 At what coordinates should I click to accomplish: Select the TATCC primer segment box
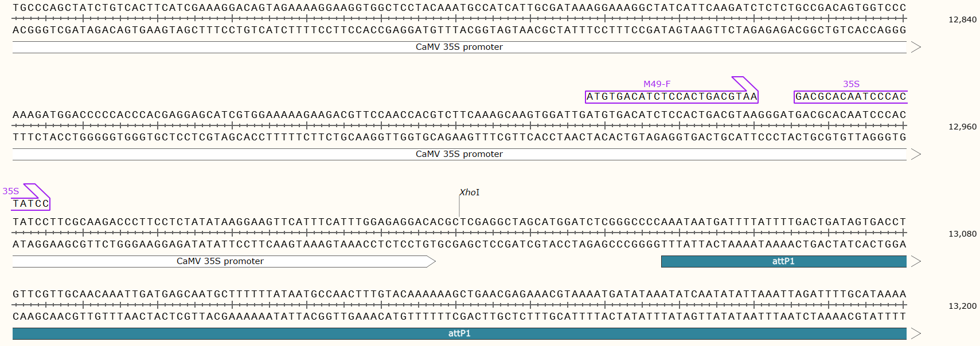click(31, 204)
